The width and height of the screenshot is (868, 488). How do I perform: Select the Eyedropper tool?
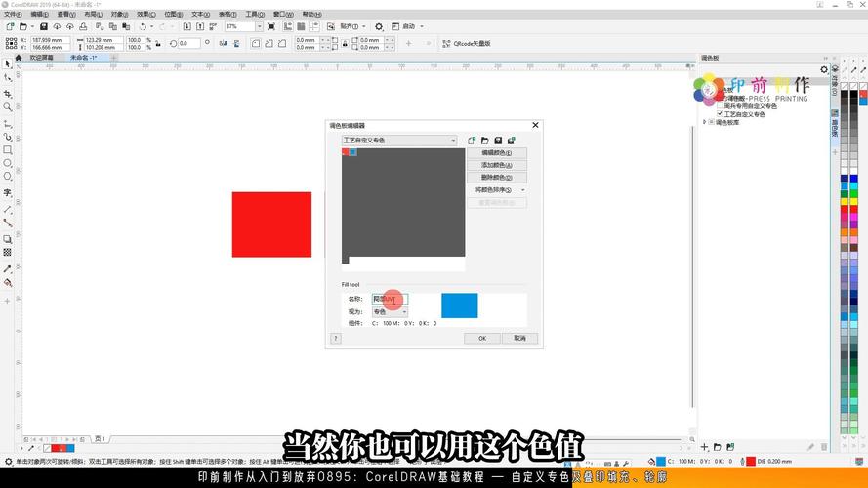(x=7, y=269)
